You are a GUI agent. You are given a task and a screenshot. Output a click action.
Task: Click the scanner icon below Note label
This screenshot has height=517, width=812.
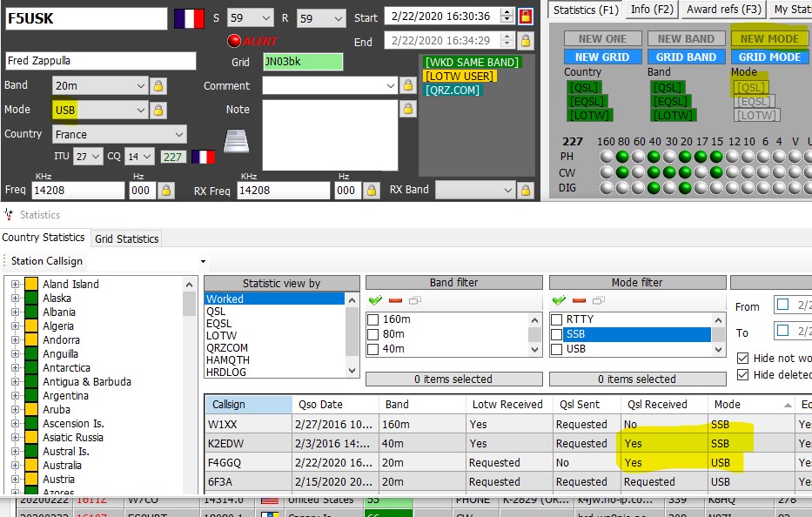click(236, 141)
